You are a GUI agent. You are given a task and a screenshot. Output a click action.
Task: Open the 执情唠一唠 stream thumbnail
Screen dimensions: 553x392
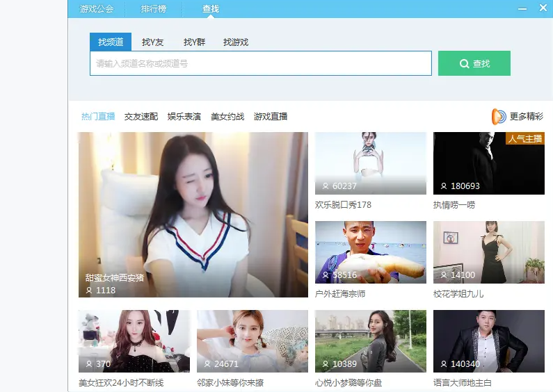(489, 163)
